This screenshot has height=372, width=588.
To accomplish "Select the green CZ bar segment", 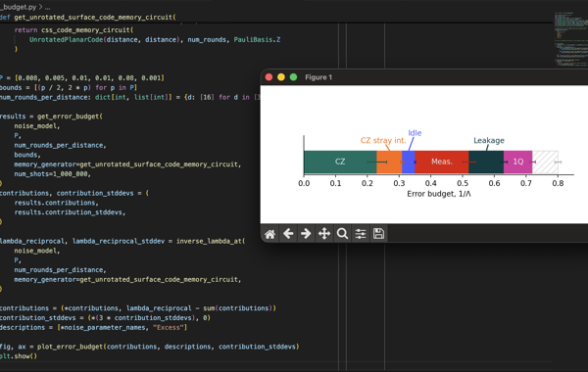I will pos(340,162).
